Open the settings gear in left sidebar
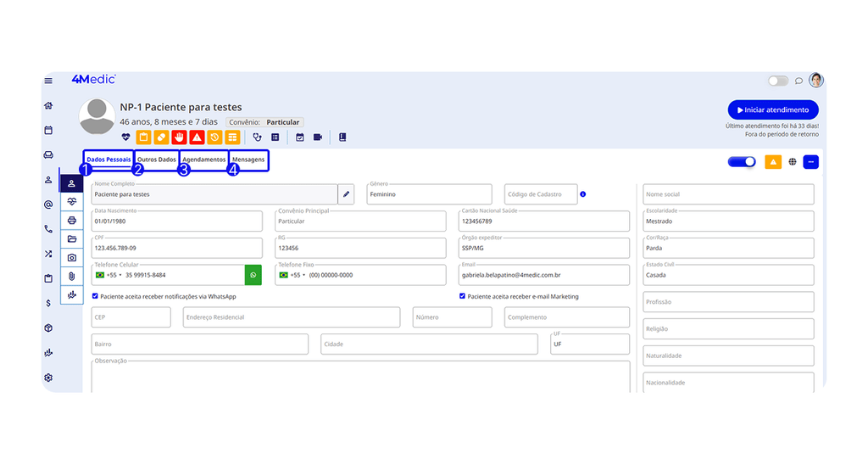This screenshot has width=868, height=465. tap(48, 378)
